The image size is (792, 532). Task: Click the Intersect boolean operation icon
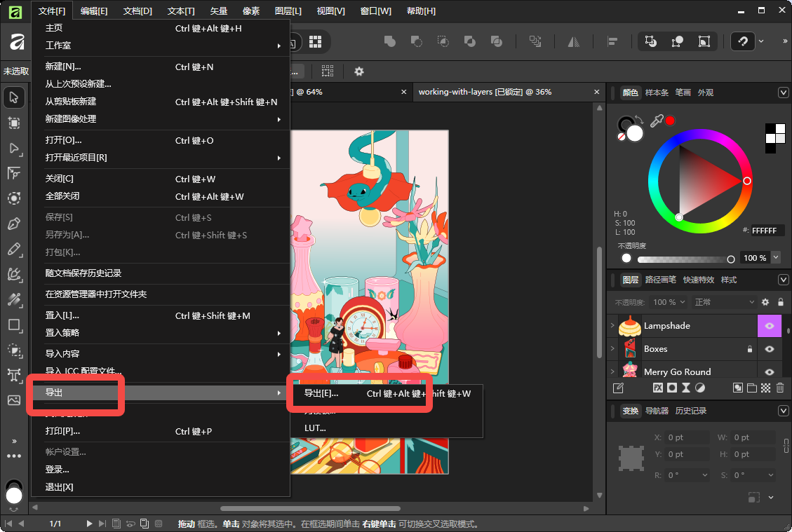point(443,41)
